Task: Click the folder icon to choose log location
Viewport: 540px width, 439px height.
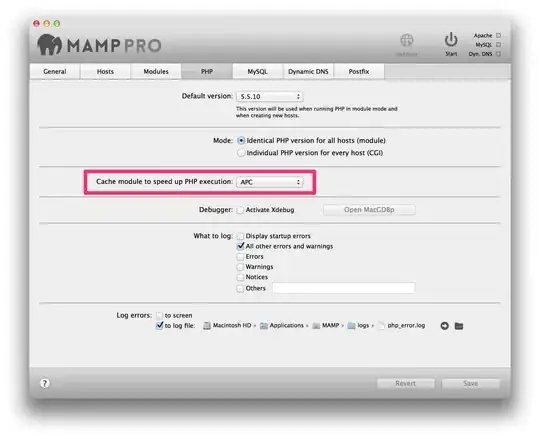Action: 459,326
